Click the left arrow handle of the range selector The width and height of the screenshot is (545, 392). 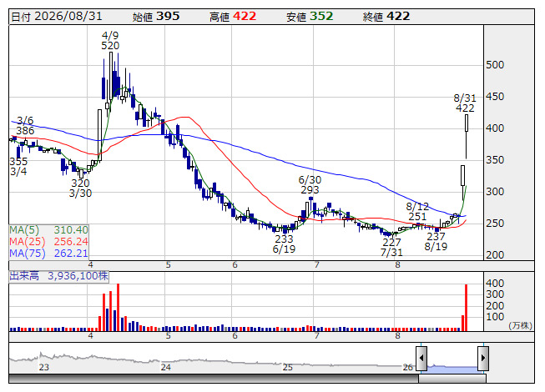[x=421, y=358]
